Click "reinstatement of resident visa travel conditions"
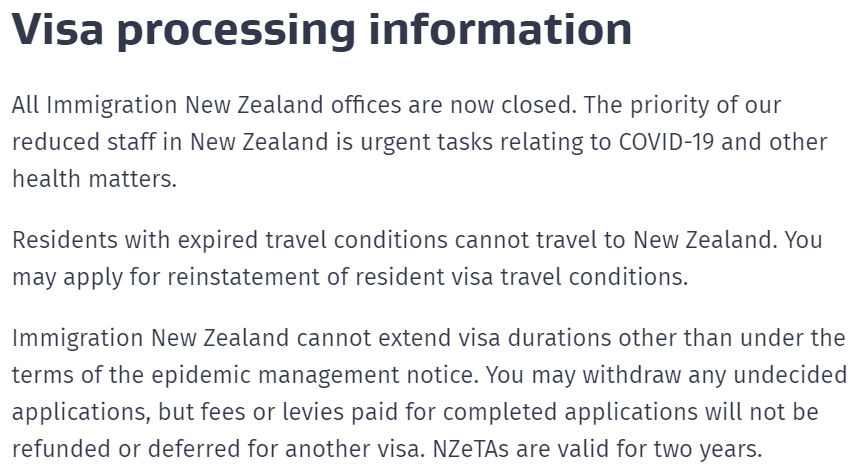 click(427, 277)
